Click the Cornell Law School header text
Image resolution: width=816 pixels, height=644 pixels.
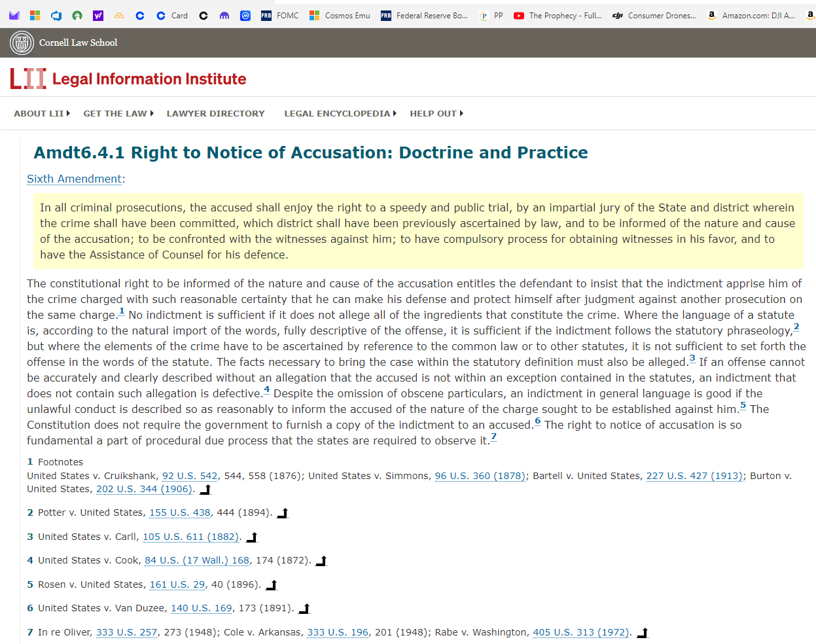tap(78, 43)
